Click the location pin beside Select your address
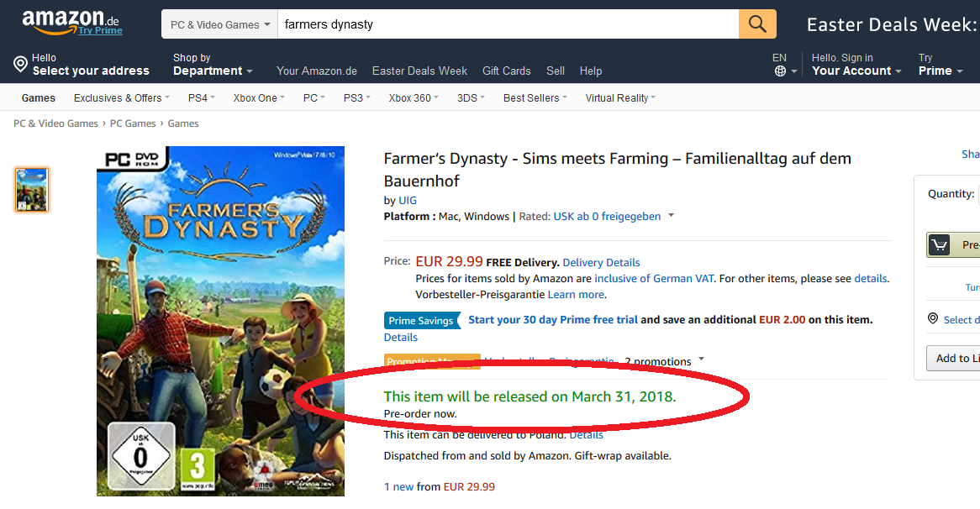The height and width of the screenshot is (509, 980). pyautogui.click(x=21, y=64)
